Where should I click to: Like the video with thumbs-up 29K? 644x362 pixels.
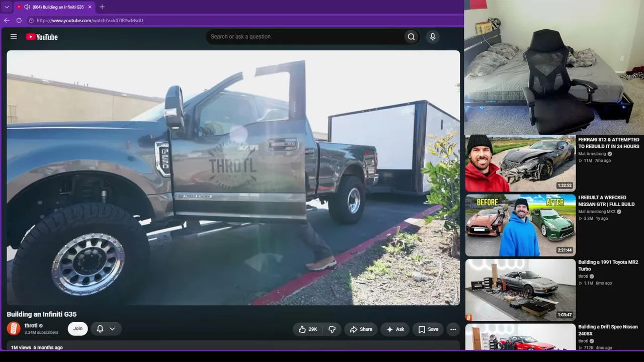pos(307,329)
